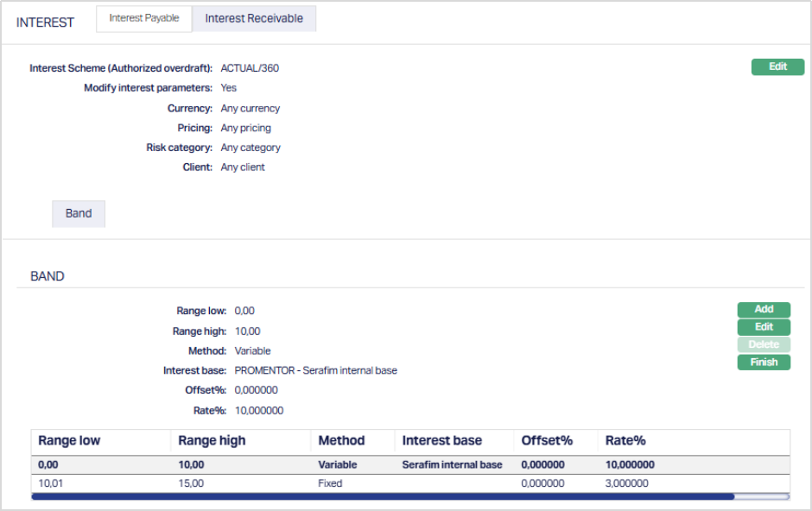The width and height of the screenshot is (812, 511).
Task: Open the Interest Receivable tab
Action: pos(254,18)
